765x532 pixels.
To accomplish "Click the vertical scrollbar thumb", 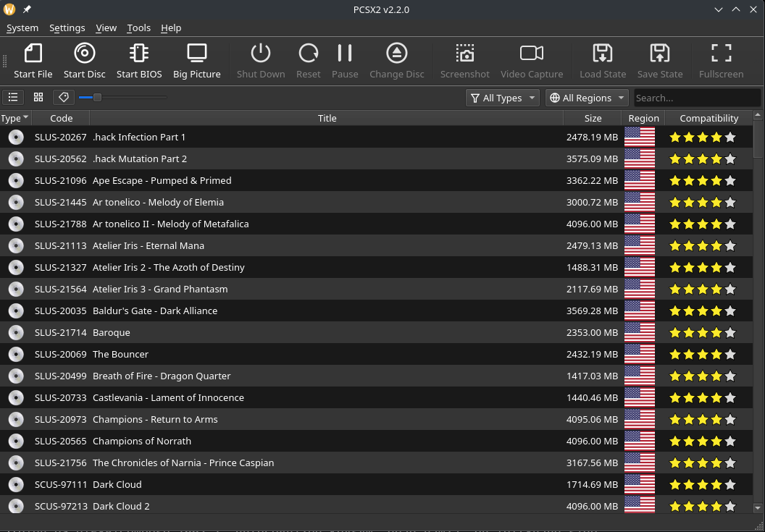I will click(x=758, y=139).
